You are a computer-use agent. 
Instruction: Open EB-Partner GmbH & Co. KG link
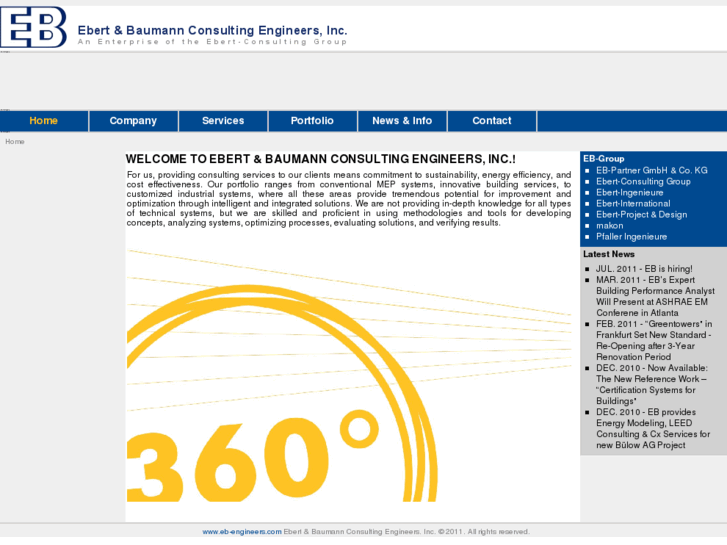click(x=651, y=170)
